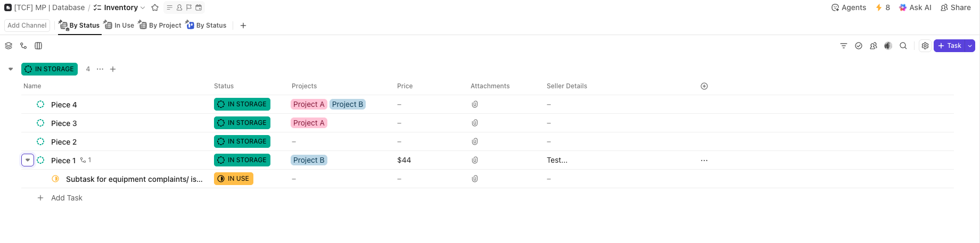Open the dropdown arrow beside the Task button

click(x=970, y=46)
